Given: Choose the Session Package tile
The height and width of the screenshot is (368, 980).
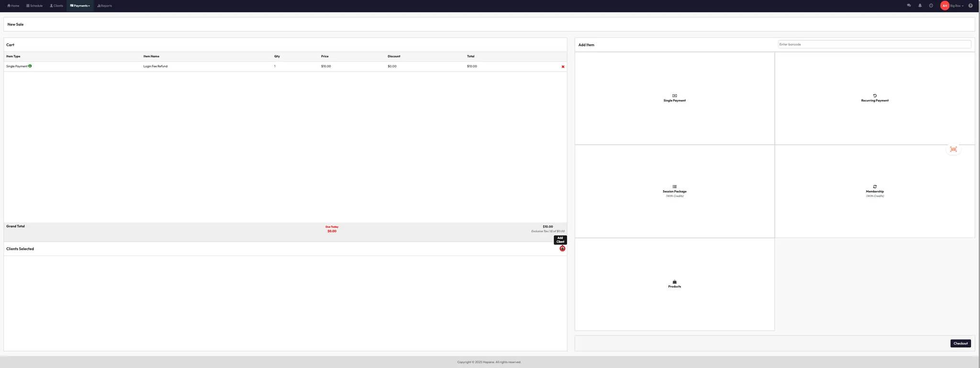Looking at the screenshot, I should tap(674, 191).
